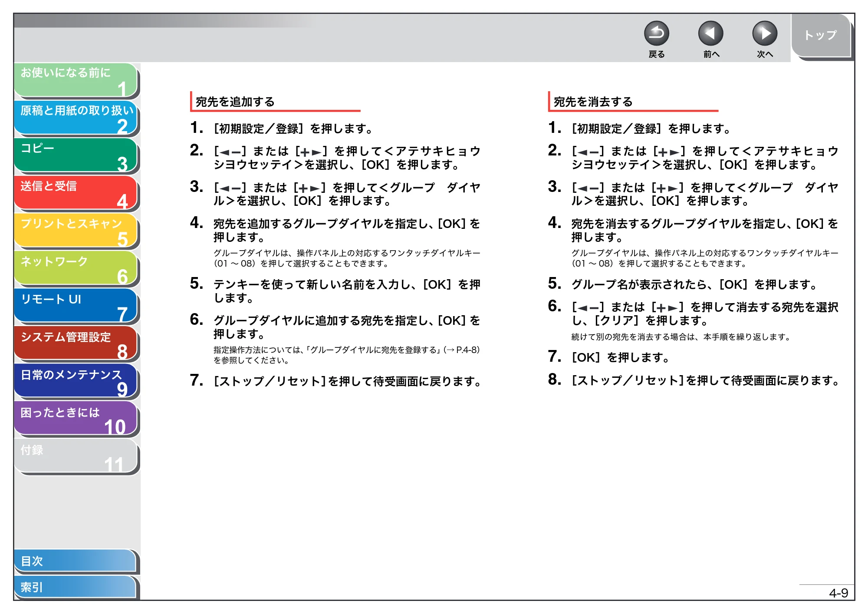868x614 pixels.
Task: Click the page number 4-9
Action: [x=838, y=593]
